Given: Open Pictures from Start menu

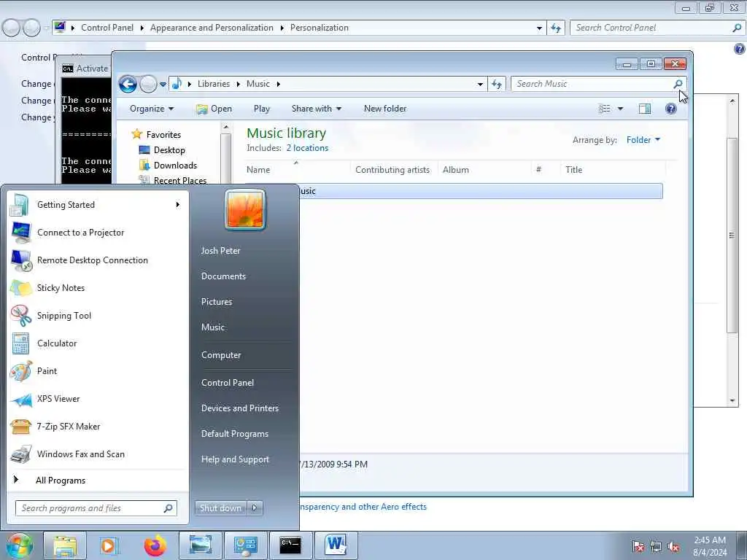Looking at the screenshot, I should (x=217, y=302).
